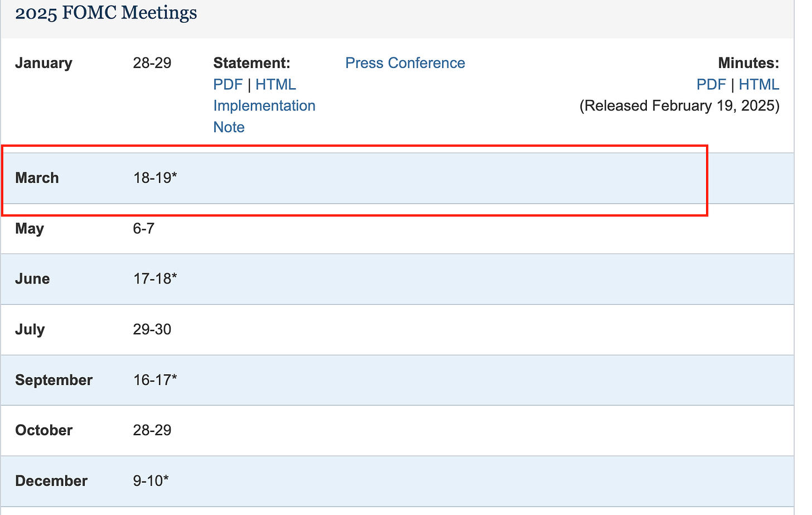Select the "June" month label
This screenshot has width=812, height=515.
32,279
